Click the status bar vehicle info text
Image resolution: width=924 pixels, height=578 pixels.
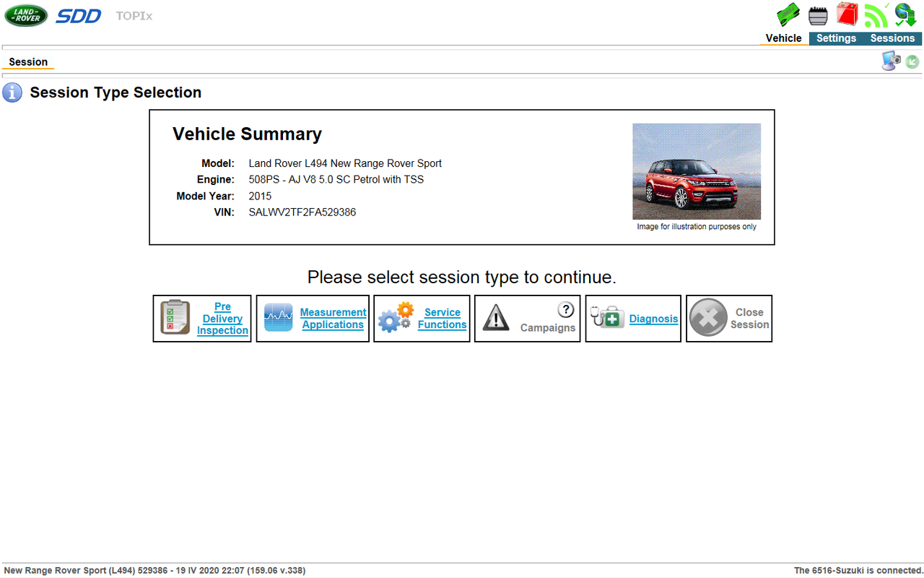click(154, 571)
